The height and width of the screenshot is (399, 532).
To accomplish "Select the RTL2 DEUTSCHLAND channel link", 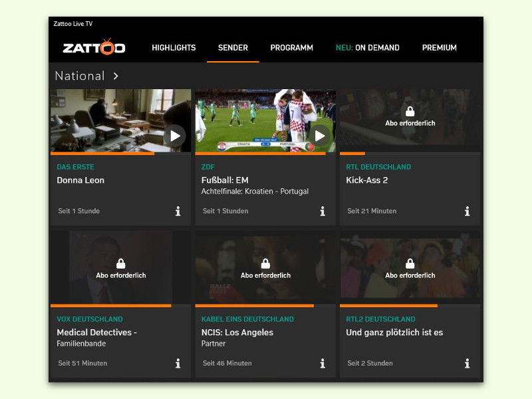I will 380,319.
